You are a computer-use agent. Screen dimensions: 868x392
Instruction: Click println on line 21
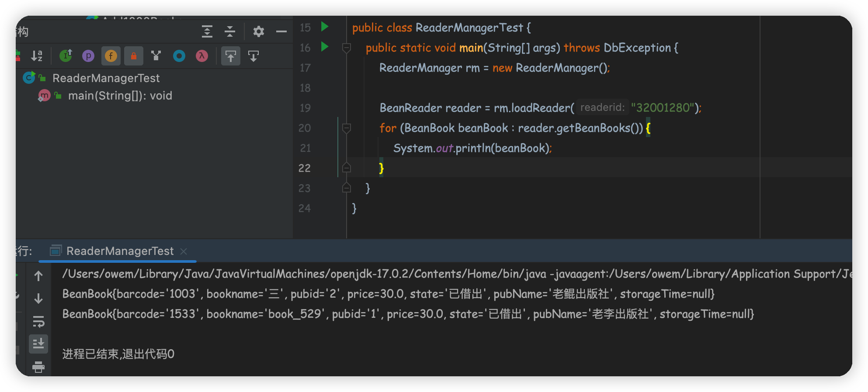tap(473, 148)
